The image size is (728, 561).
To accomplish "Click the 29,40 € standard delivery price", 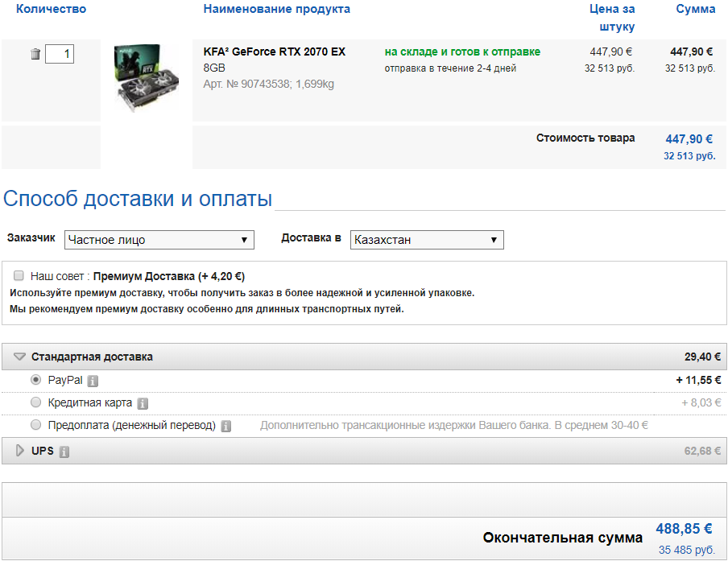I will tap(702, 357).
